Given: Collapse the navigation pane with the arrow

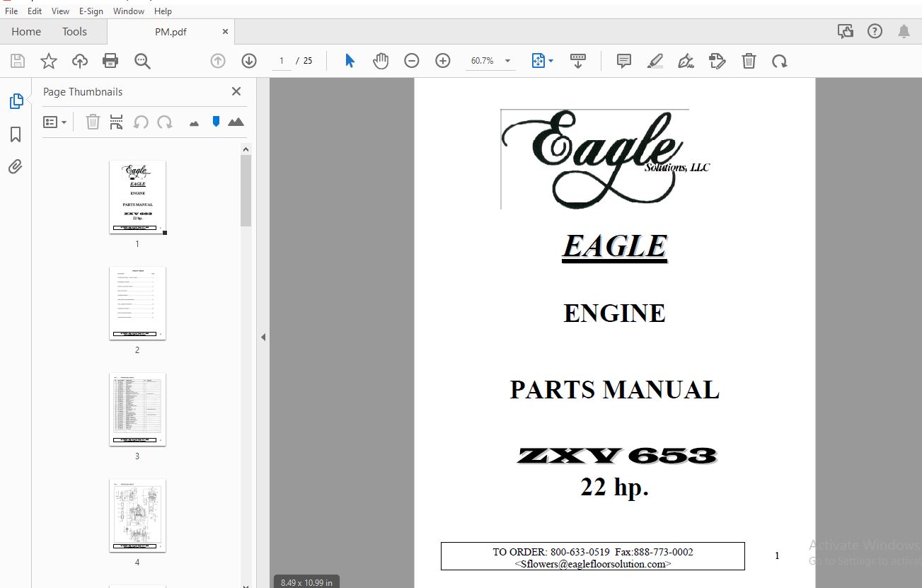Looking at the screenshot, I should click(263, 337).
